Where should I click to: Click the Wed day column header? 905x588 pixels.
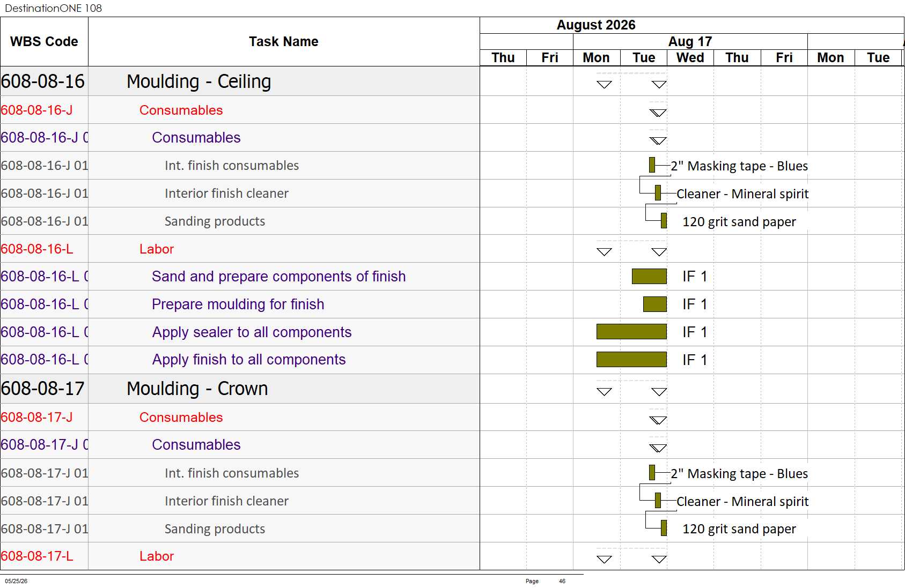690,58
